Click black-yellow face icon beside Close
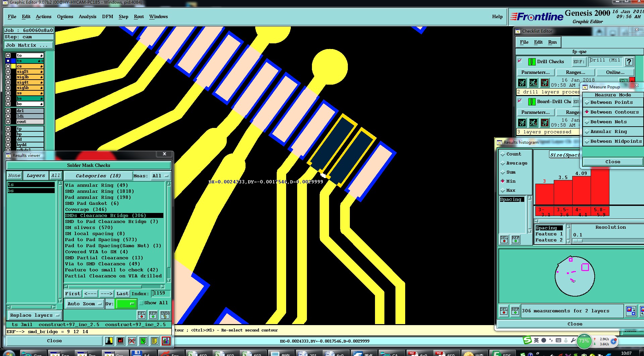The width and height of the screenshot is (644, 356). (x=109, y=341)
